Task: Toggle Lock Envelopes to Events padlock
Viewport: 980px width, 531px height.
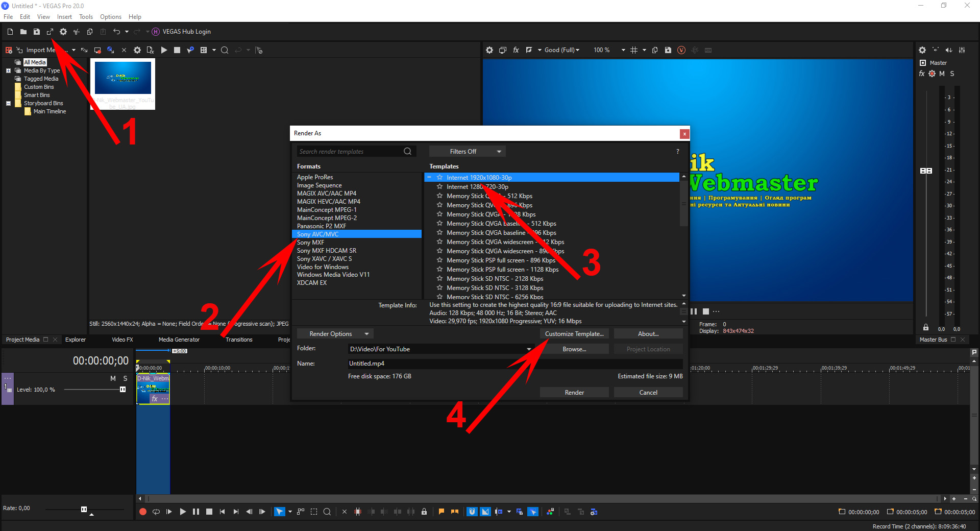Action: pos(424,512)
